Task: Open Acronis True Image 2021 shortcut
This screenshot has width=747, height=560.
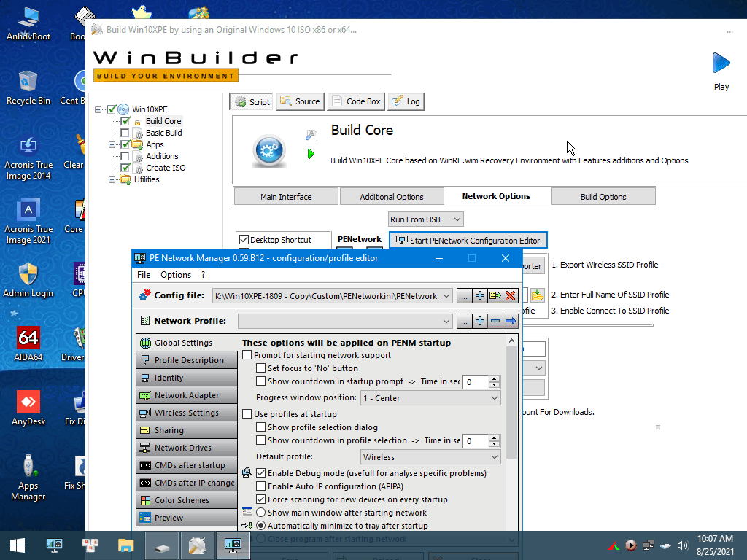Action: pos(28,221)
